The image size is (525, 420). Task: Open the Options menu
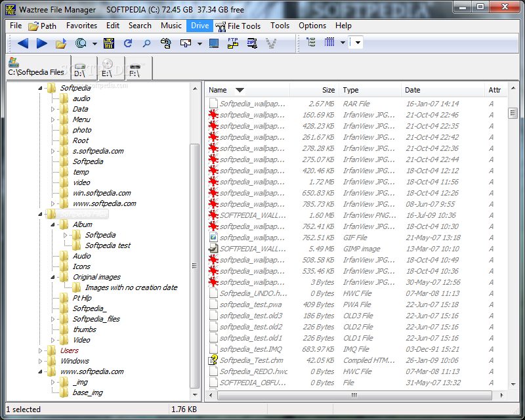[x=312, y=26]
